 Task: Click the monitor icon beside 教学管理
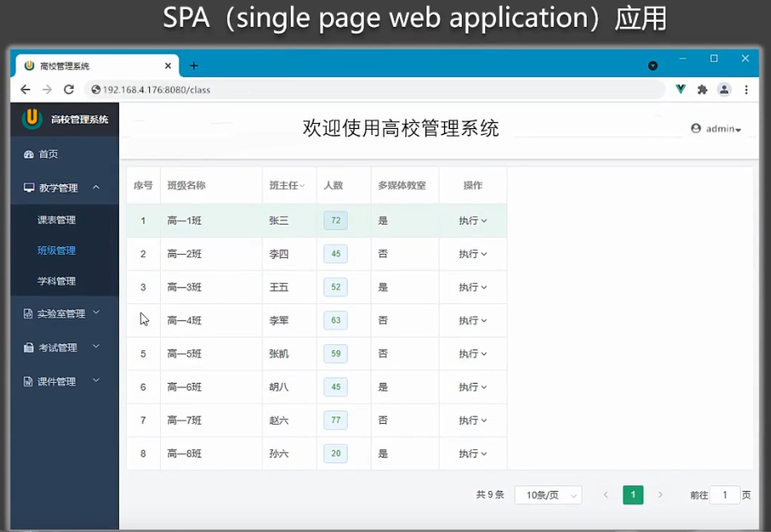pos(28,188)
